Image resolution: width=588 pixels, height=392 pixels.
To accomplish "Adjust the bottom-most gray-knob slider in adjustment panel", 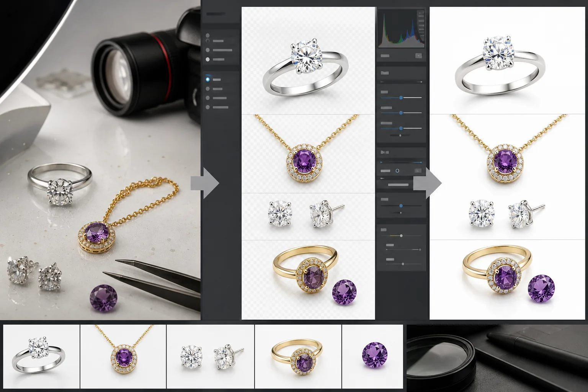I will tap(403, 264).
